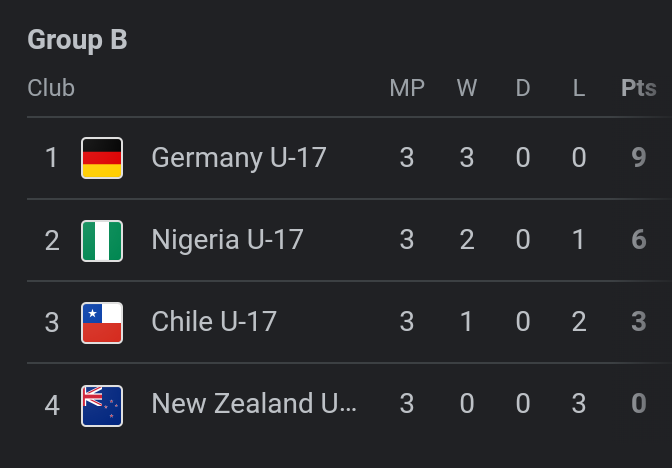Viewport: 672px width, 468px height.
Task: Click Chile's 3 points value
Action: coord(639,322)
